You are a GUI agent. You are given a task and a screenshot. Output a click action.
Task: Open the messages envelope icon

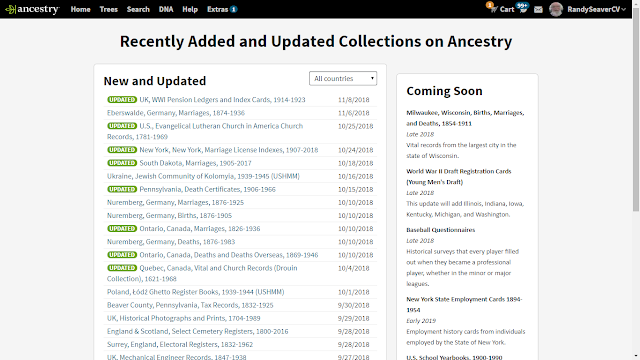click(x=538, y=9)
